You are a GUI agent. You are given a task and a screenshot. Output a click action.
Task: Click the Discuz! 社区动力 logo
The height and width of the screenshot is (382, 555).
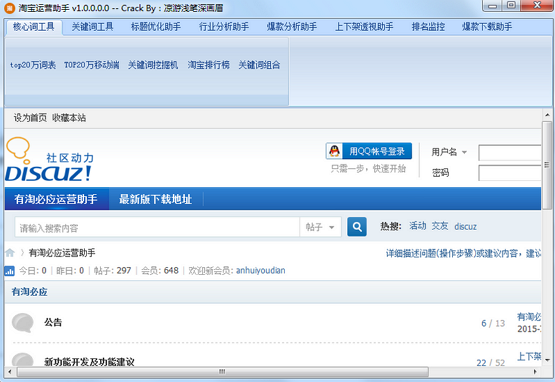coord(50,160)
